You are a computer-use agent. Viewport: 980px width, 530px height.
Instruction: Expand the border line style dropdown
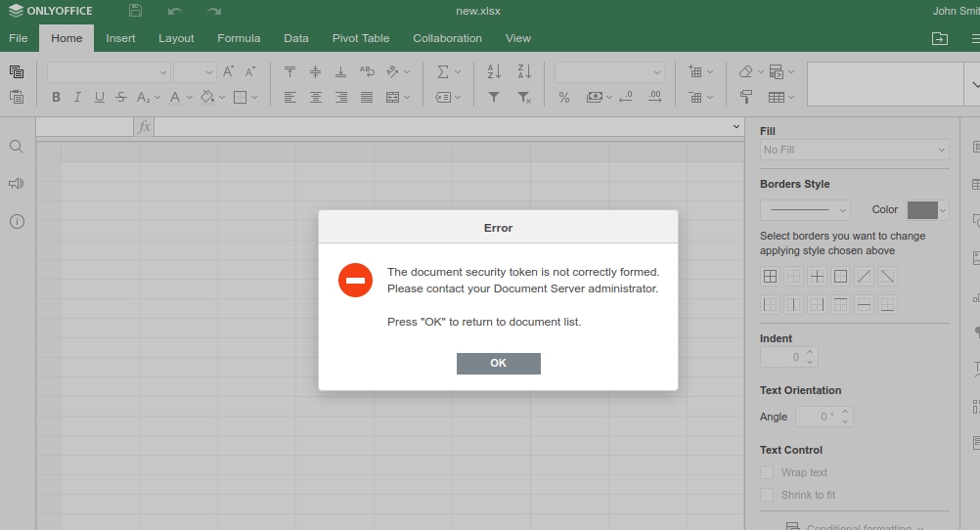(805, 210)
